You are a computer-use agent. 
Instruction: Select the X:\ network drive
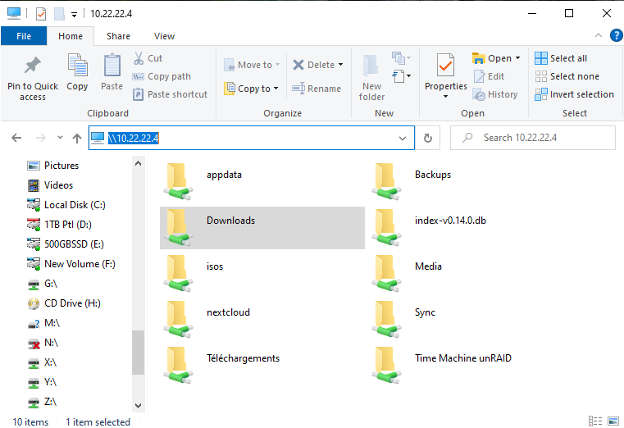42,362
